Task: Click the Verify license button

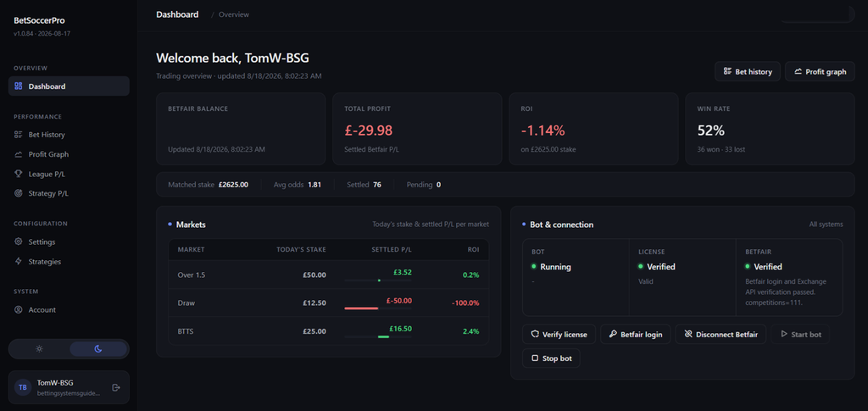Action: click(559, 334)
